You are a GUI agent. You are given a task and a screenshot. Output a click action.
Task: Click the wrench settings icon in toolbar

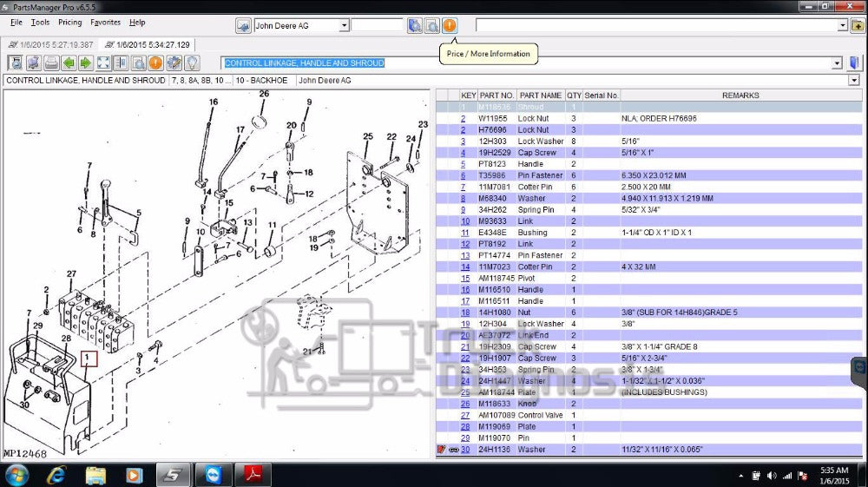[x=174, y=63]
